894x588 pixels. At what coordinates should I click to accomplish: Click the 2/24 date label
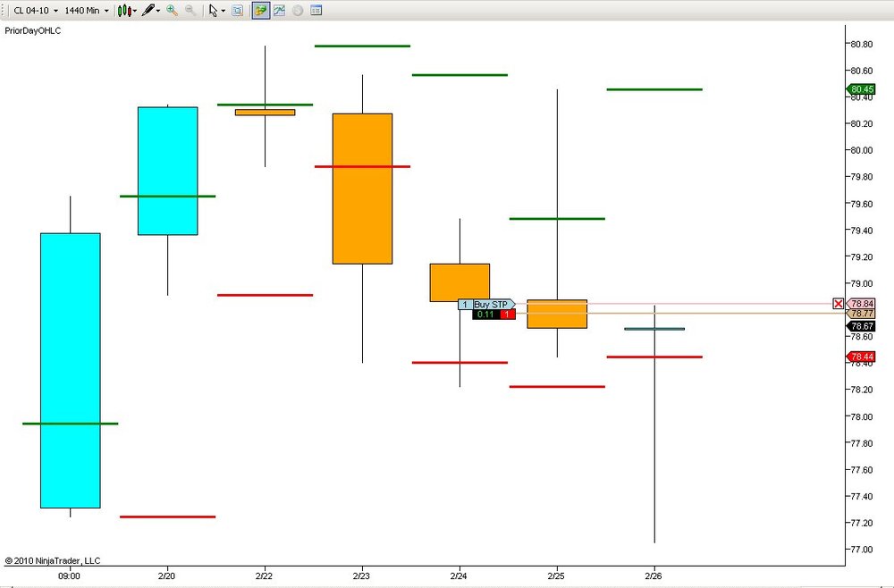(459, 575)
